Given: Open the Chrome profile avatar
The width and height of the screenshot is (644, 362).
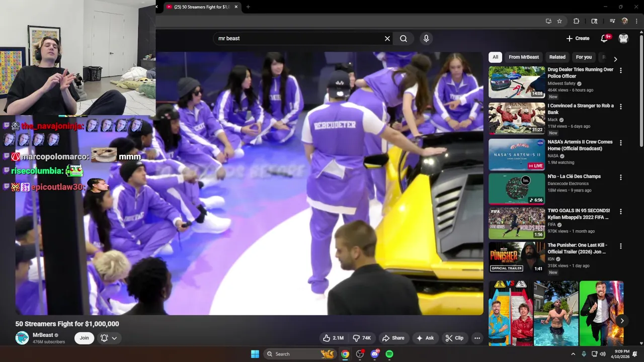Looking at the screenshot, I should click(x=624, y=21).
